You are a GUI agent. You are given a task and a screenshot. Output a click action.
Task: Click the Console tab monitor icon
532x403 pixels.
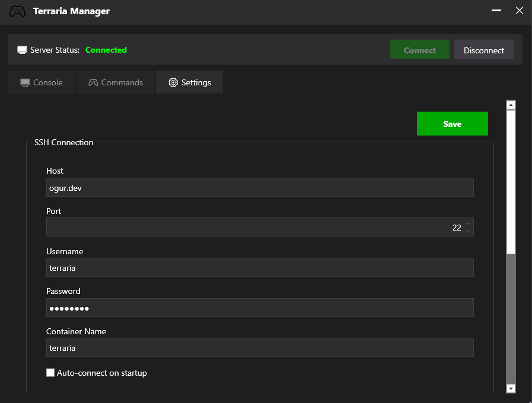coord(25,82)
